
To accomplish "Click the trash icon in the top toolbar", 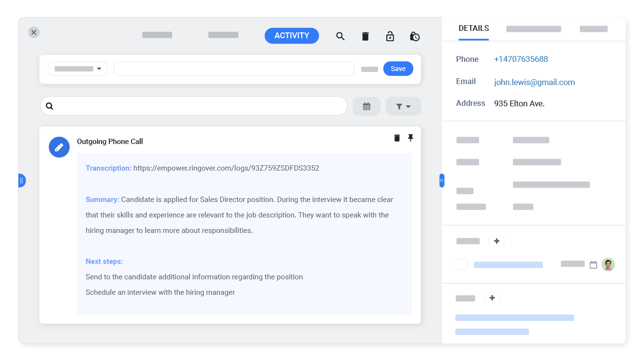I will 365,36.
